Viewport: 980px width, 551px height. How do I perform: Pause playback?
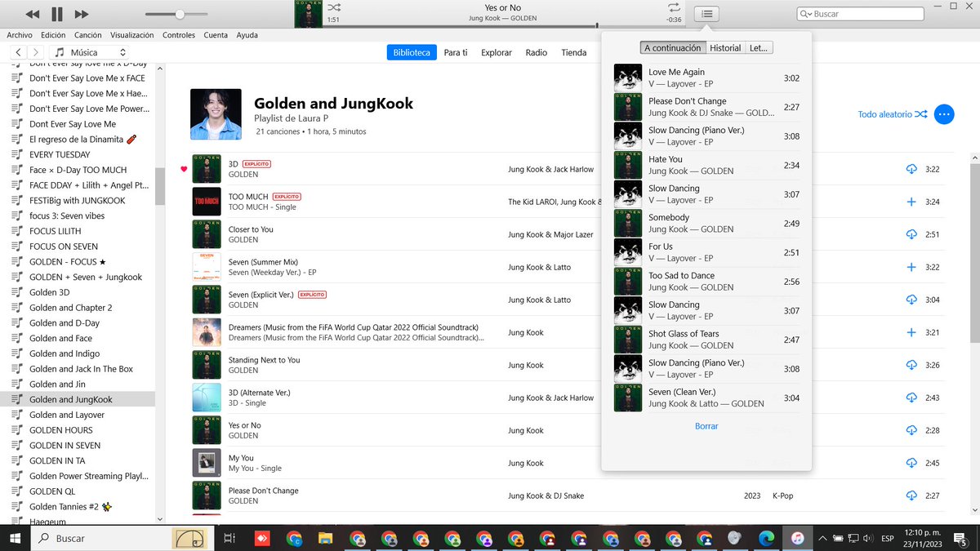tap(56, 14)
